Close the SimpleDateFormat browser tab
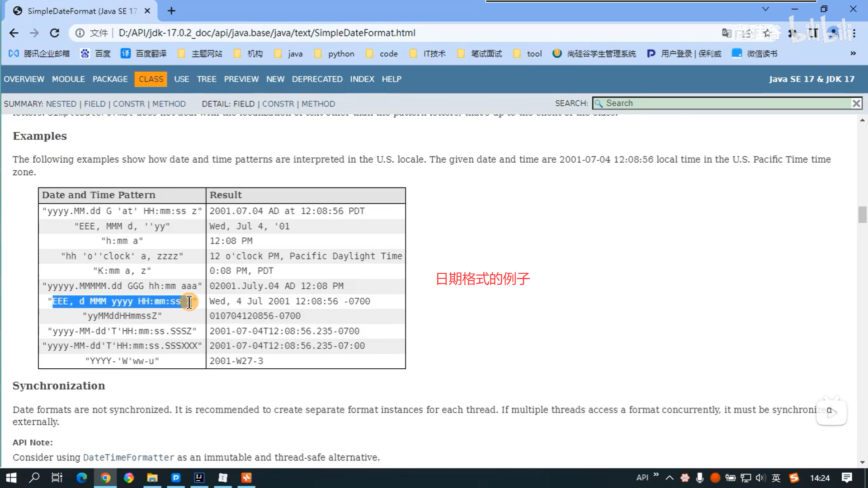Viewport: 868px width, 488px height. coord(147,11)
